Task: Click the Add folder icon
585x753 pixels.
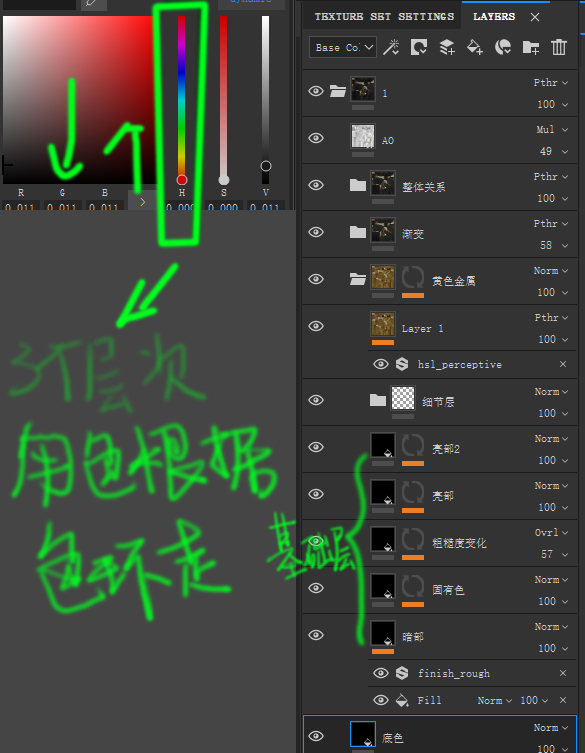Action: click(531, 47)
